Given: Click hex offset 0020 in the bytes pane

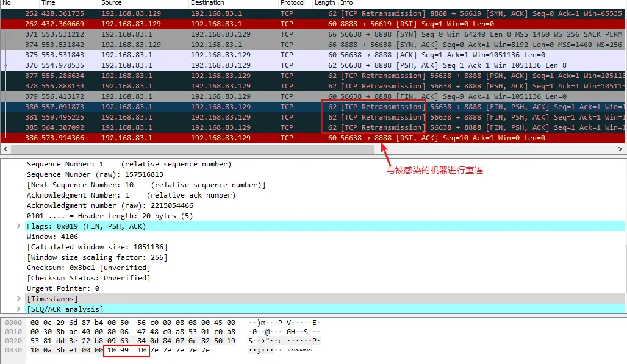Looking at the screenshot, I should [x=13, y=341].
